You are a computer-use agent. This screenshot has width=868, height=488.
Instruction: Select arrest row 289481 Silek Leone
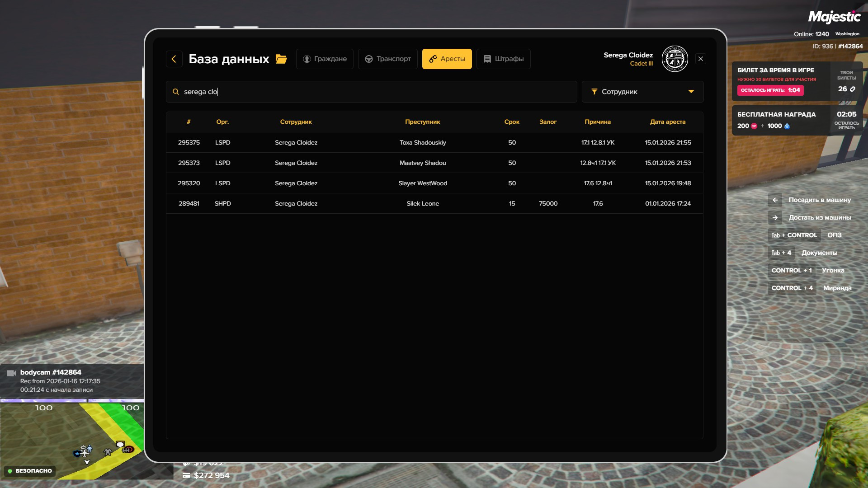[422, 203]
